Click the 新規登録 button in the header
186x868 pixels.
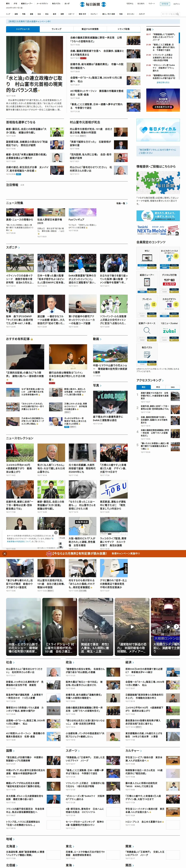click(165, 4)
